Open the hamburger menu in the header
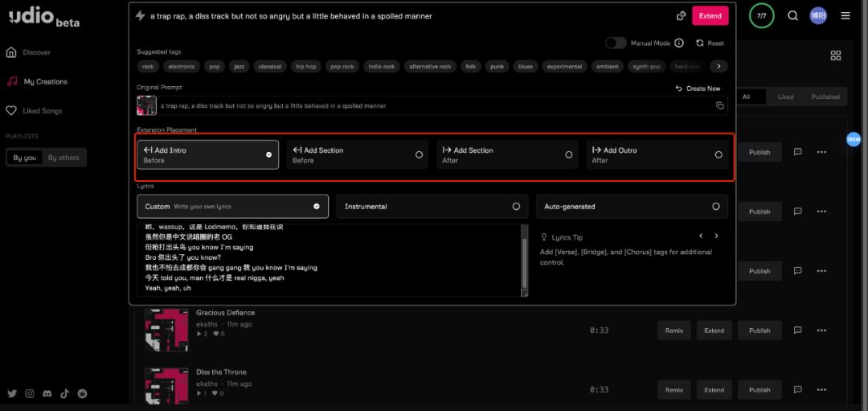The width and height of the screenshot is (868, 411). pyautogui.click(x=845, y=16)
